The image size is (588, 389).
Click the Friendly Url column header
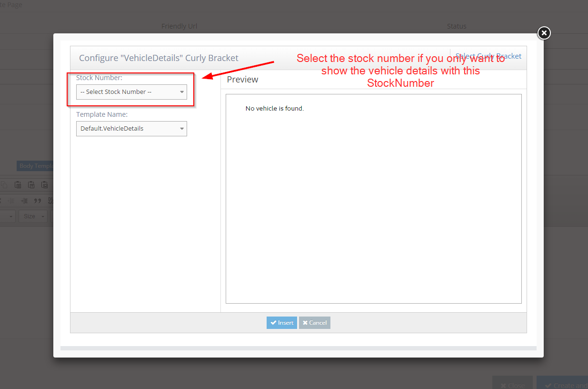click(179, 26)
